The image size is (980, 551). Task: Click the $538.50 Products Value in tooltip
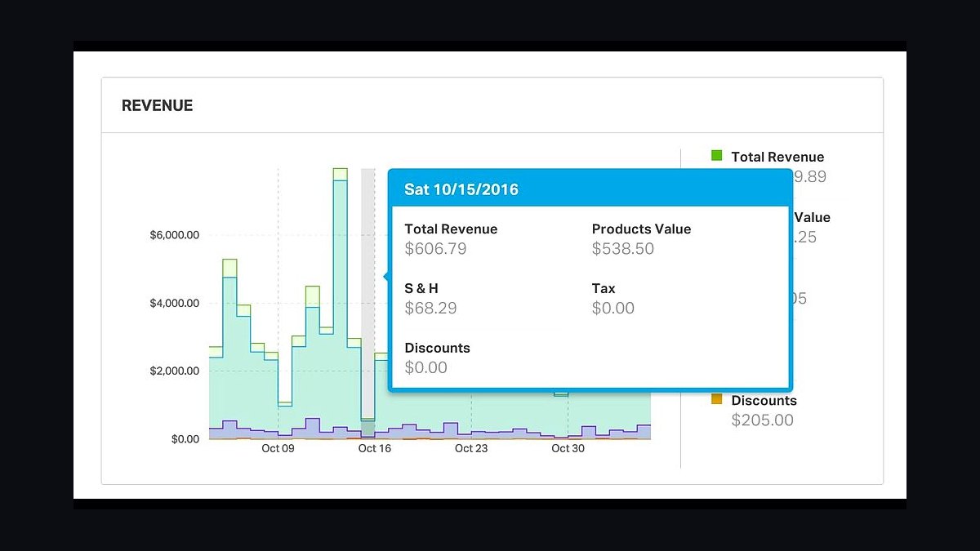[x=623, y=249]
